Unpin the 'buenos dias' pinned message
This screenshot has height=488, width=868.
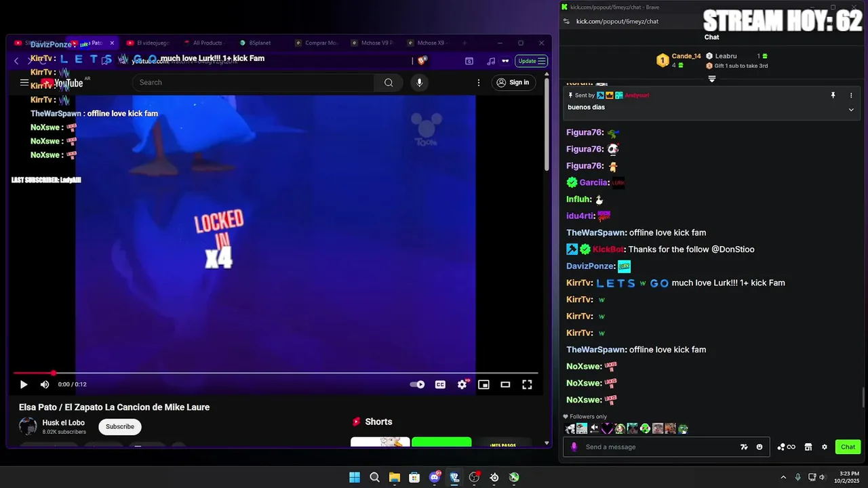tap(833, 96)
